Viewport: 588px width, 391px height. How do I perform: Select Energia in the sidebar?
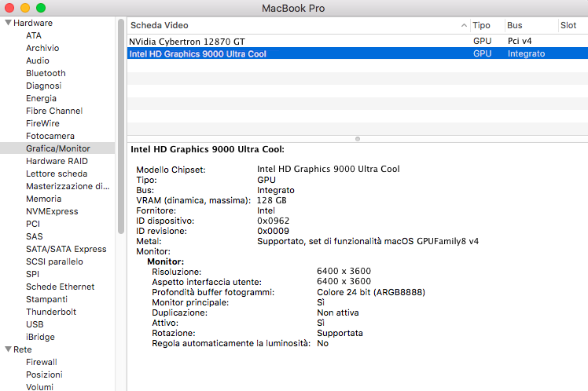click(41, 98)
